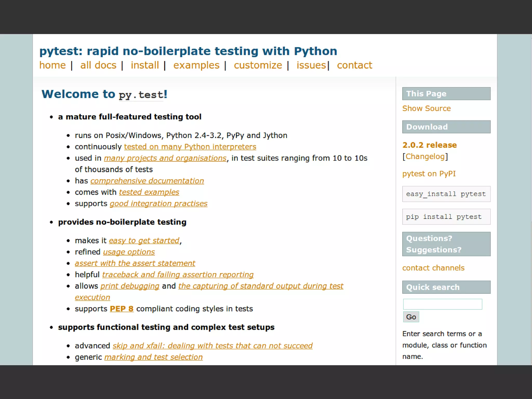
Task: Go to the all docs page
Action: pyautogui.click(x=98, y=65)
